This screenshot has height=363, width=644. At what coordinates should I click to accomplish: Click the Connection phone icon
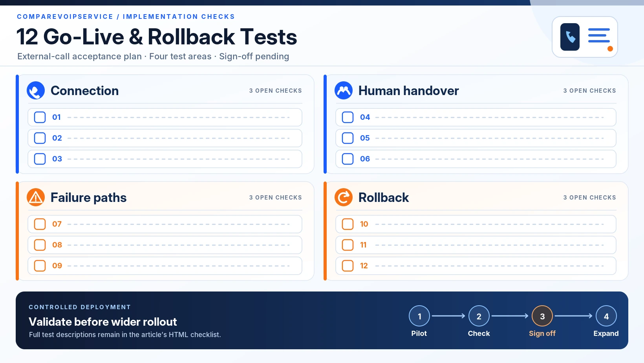click(x=36, y=91)
